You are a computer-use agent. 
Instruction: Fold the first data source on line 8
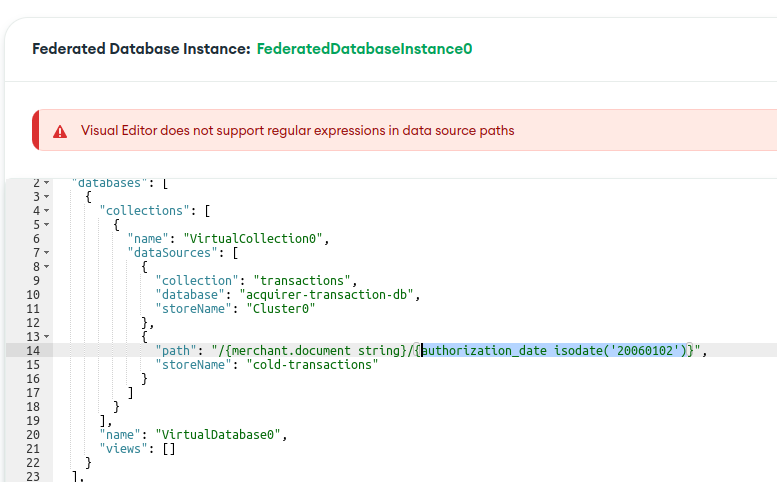(46, 267)
